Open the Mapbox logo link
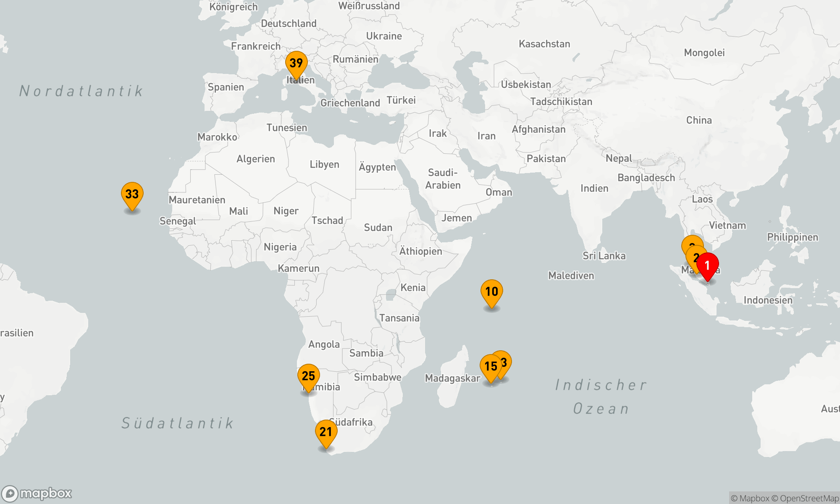This screenshot has width=840, height=504. 37,493
